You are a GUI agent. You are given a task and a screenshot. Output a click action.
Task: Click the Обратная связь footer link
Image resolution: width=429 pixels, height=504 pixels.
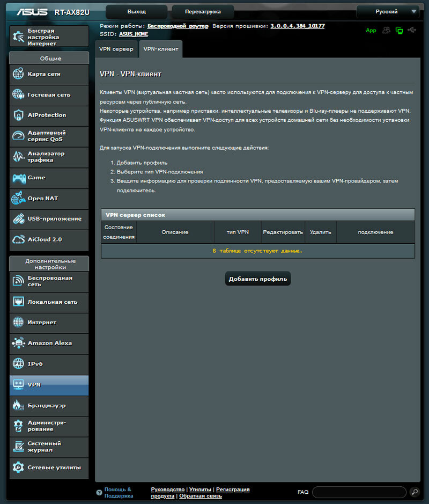[201, 496]
